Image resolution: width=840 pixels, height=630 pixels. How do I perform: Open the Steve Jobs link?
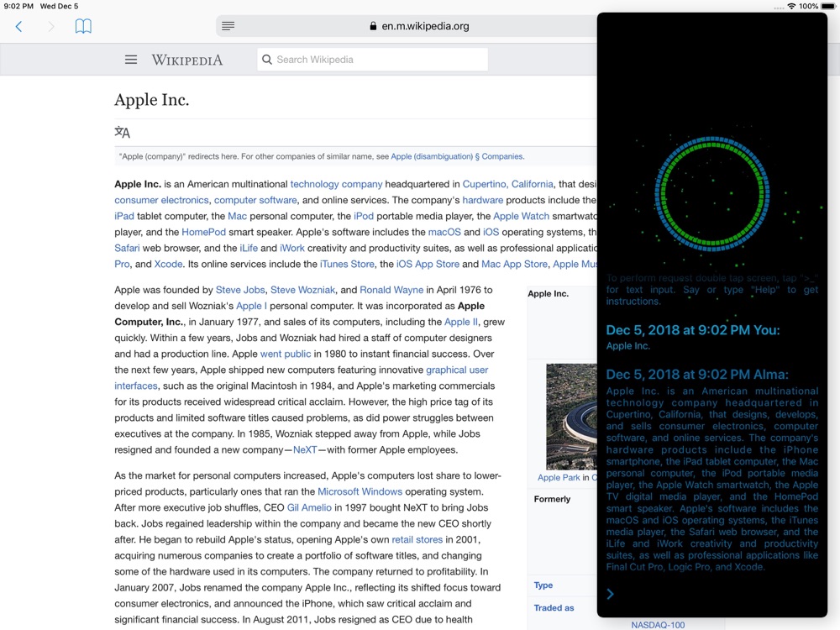(240, 290)
